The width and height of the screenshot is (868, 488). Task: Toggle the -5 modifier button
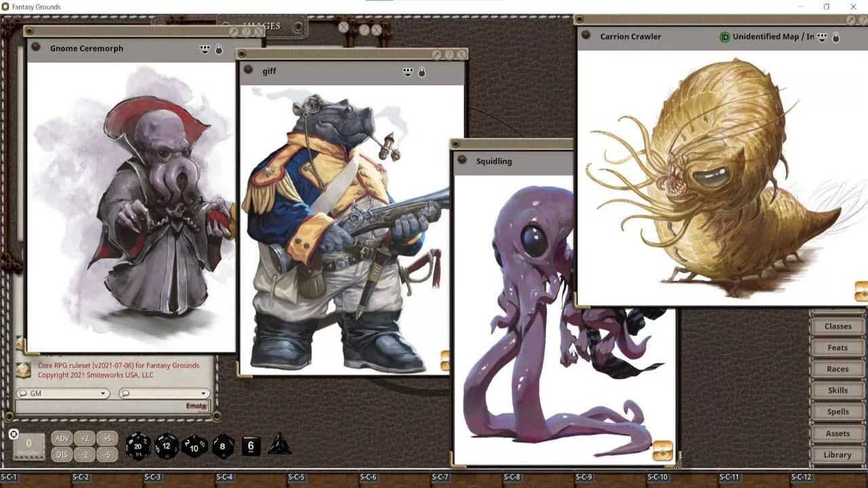pyautogui.click(x=107, y=454)
